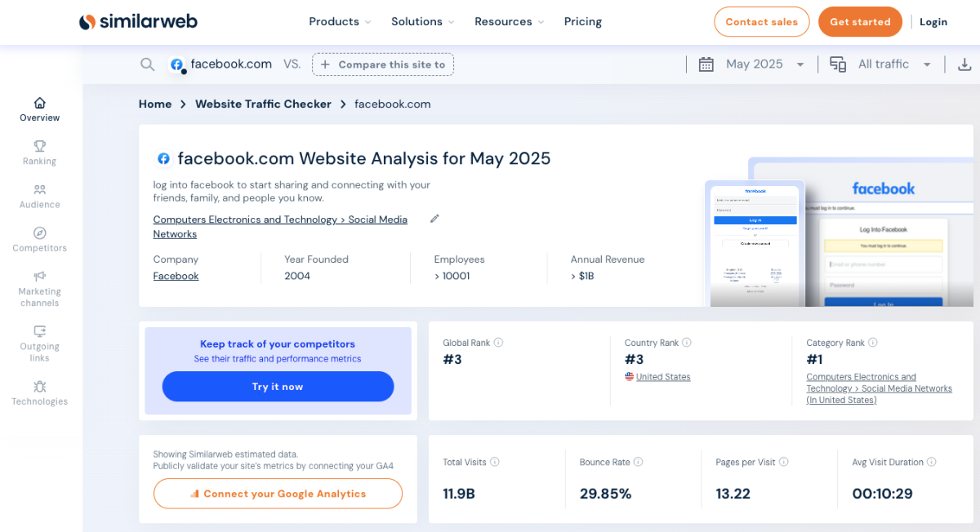The image size is (980, 532).
Task: Open the Competitors sidebar section
Action: (40, 239)
